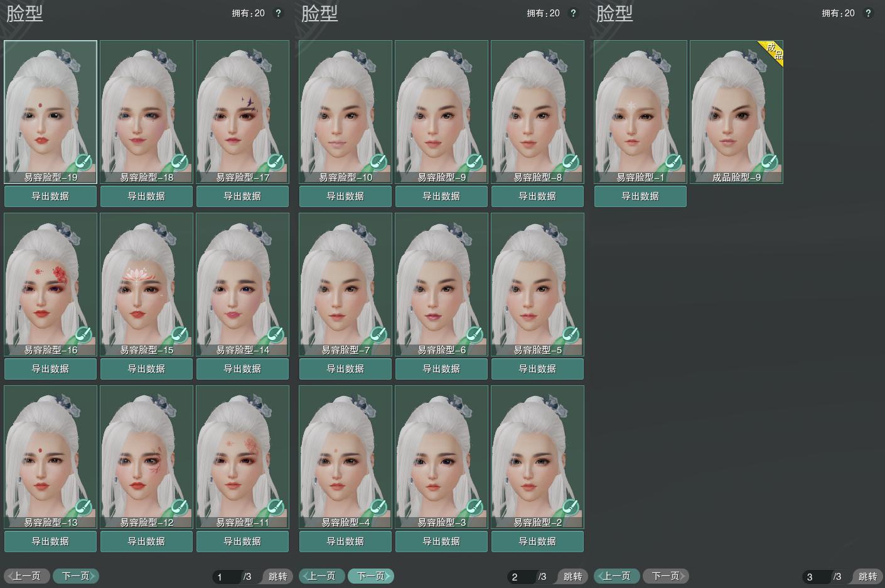Click the brush icon on 易容脸型-2
The width and height of the screenshot is (885, 588).
point(571,508)
